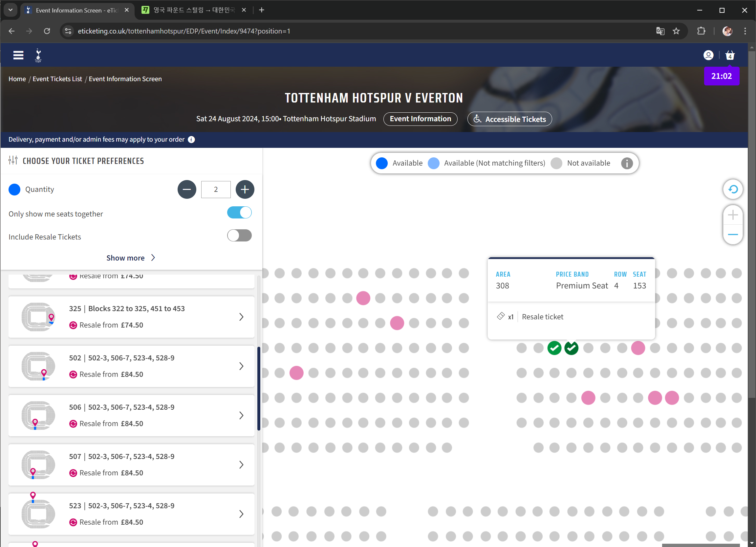Disable Only show me seats together
The height and width of the screenshot is (547, 756).
(x=239, y=213)
